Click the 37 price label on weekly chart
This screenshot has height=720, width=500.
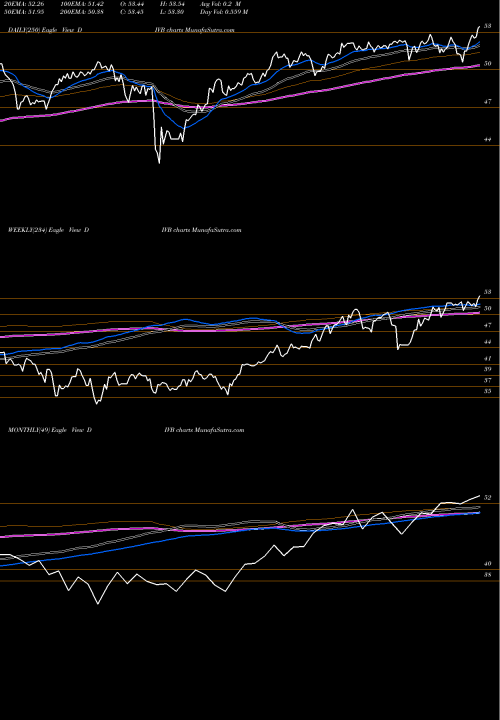[x=488, y=380]
